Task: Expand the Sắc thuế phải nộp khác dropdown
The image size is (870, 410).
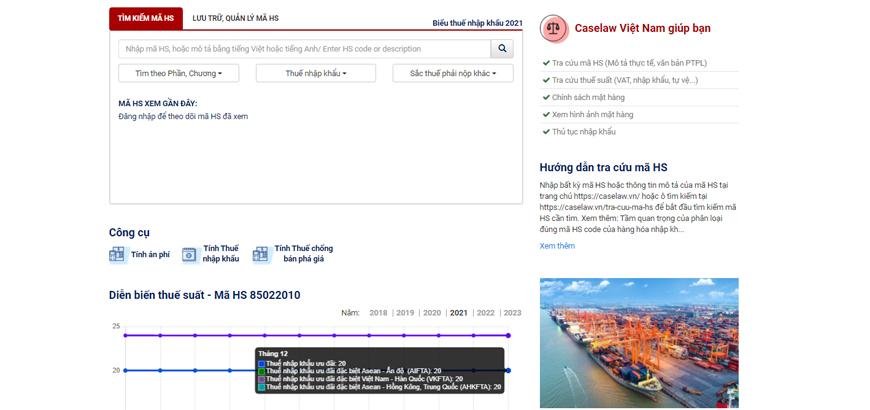Action: [453, 73]
